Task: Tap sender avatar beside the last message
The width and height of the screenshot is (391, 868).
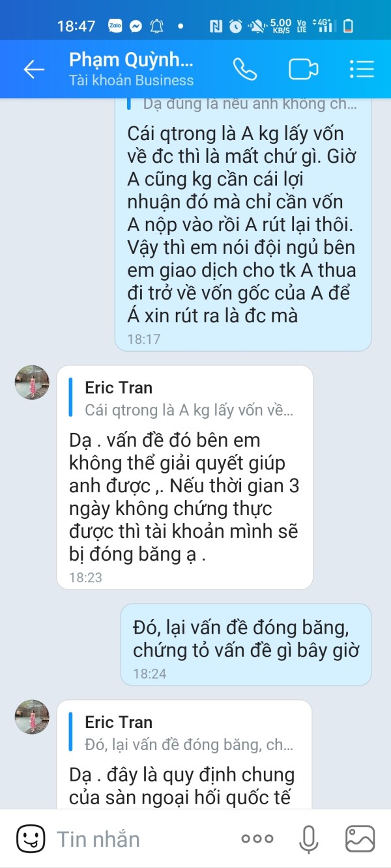Action: pos(32,717)
